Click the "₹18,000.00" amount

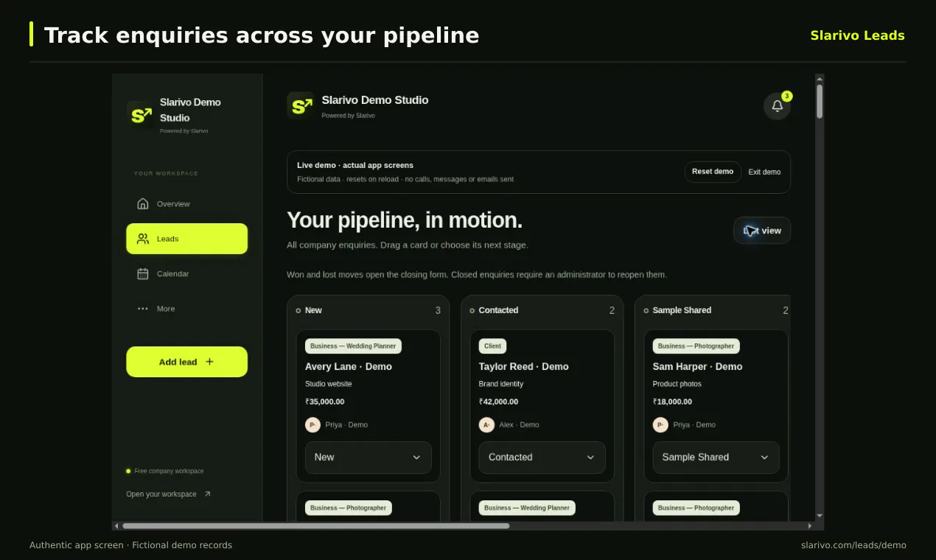coord(673,402)
